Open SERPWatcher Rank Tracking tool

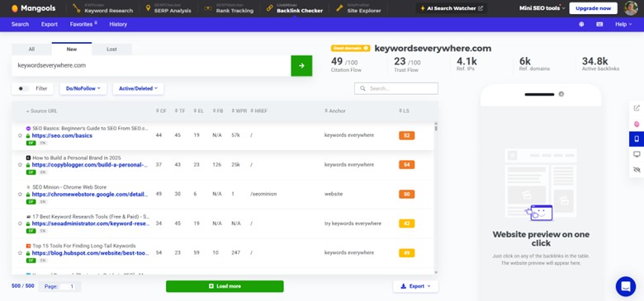pyautogui.click(x=229, y=8)
